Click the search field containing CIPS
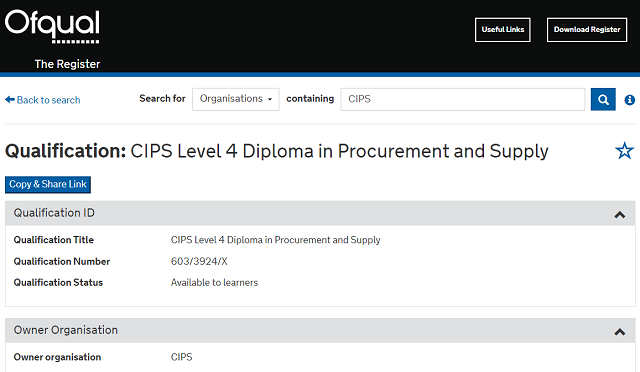 [463, 99]
